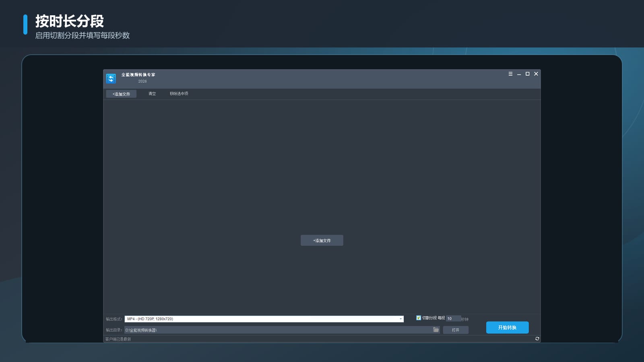This screenshot has width=644, height=362.
Task: Minimize the converter window
Action: click(519, 74)
